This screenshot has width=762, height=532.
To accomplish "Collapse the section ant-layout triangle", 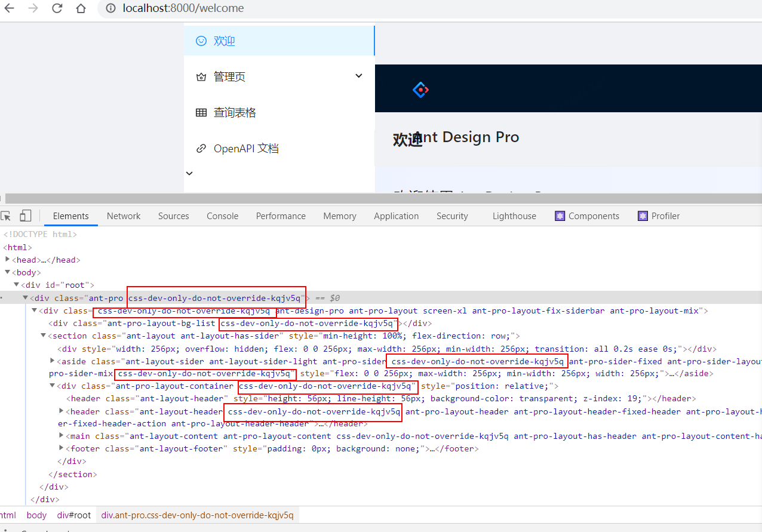I will (x=44, y=336).
